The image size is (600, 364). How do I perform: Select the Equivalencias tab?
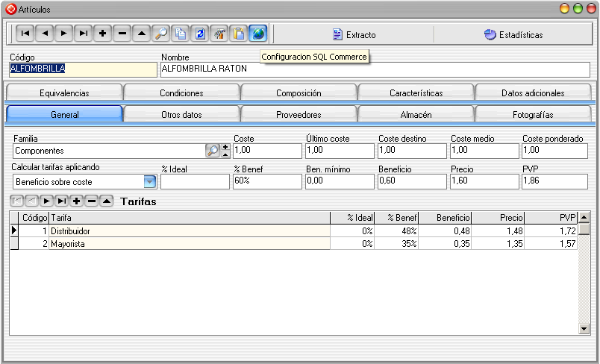coord(64,93)
